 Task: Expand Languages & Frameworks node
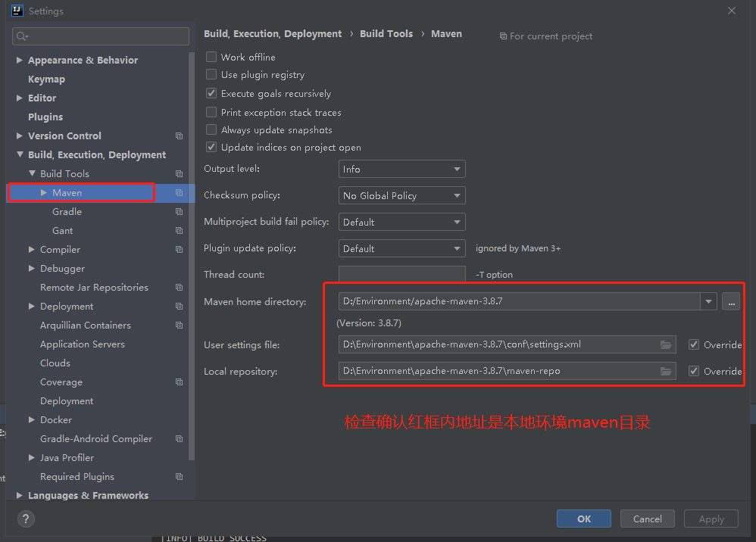[x=19, y=495]
